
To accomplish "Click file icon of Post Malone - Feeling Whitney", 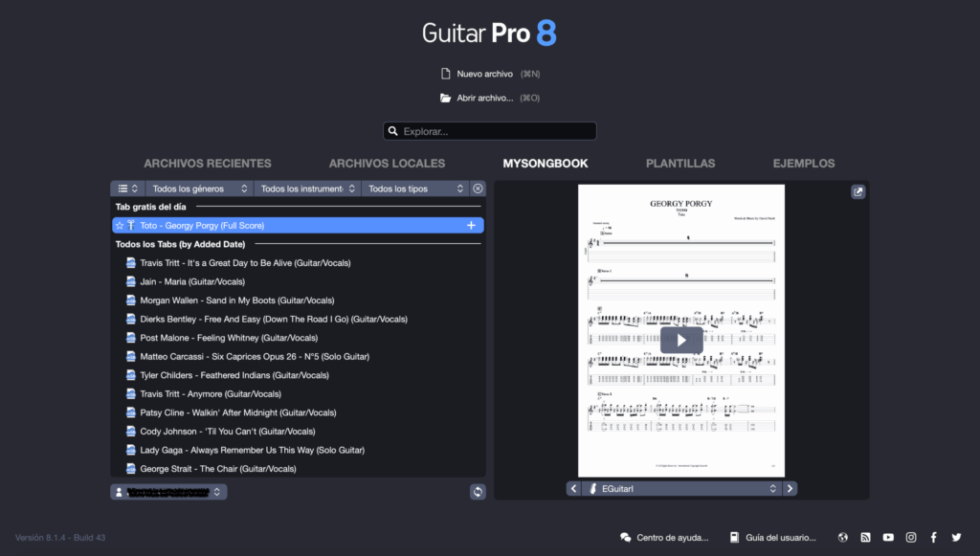I will click(130, 338).
